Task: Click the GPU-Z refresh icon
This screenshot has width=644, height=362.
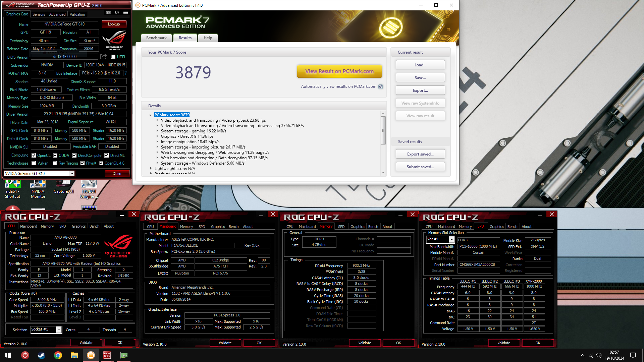Action: (x=117, y=13)
